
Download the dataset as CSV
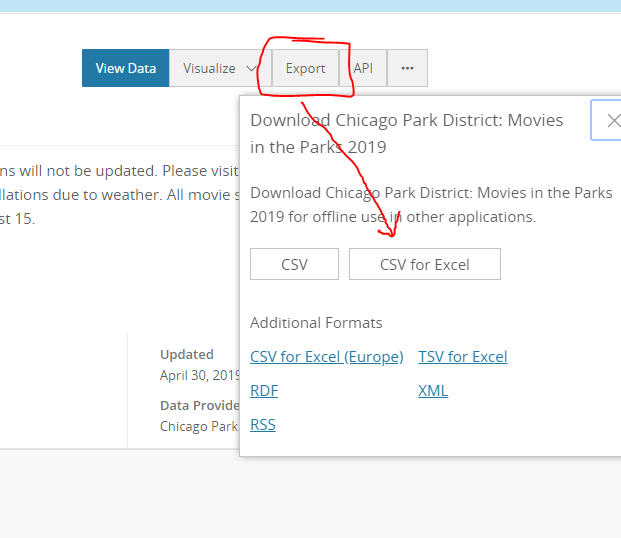pyautogui.click(x=294, y=265)
